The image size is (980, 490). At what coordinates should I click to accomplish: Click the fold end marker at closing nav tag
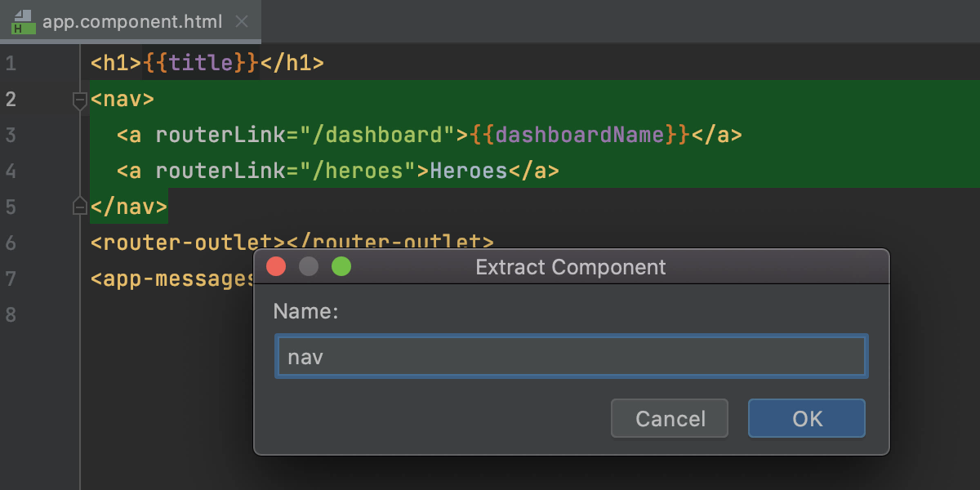[x=79, y=205]
